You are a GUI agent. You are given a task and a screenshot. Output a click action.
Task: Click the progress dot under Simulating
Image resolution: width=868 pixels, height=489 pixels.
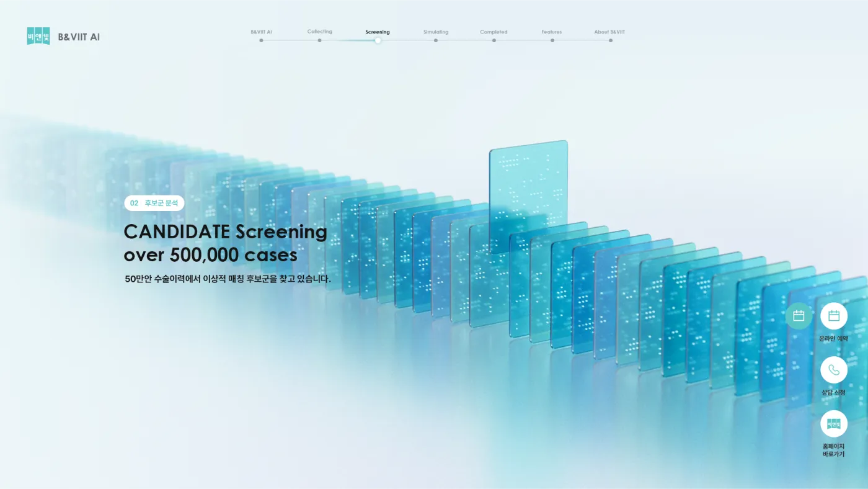tap(436, 40)
